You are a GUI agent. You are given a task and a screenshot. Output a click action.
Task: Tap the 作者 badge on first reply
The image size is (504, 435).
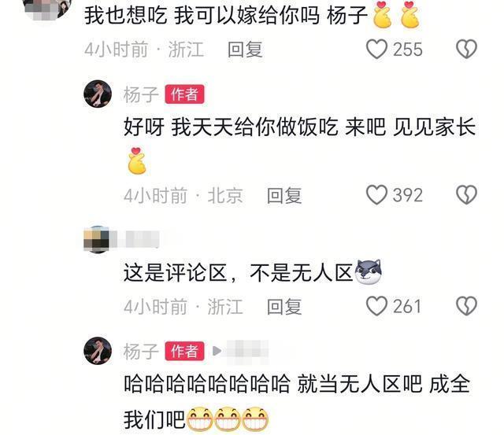[x=184, y=94]
